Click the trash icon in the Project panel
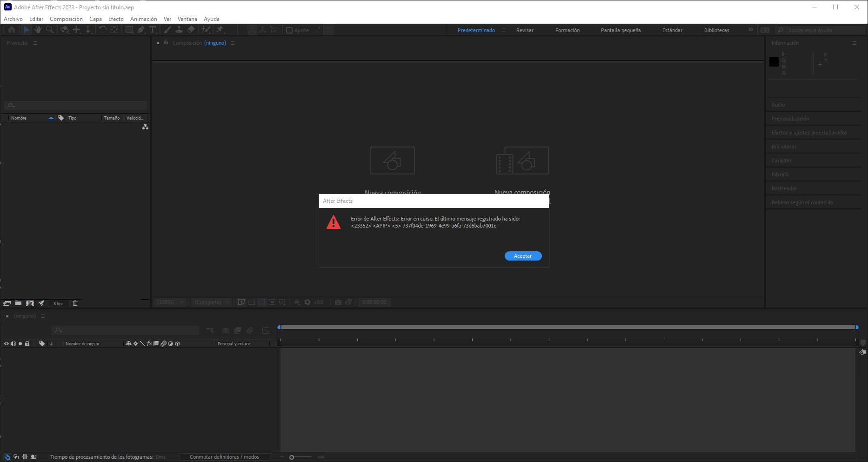 [x=75, y=303]
